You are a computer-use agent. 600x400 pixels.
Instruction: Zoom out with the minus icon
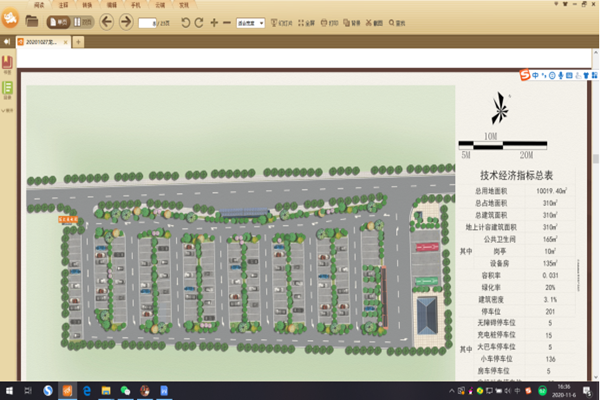[229, 21]
